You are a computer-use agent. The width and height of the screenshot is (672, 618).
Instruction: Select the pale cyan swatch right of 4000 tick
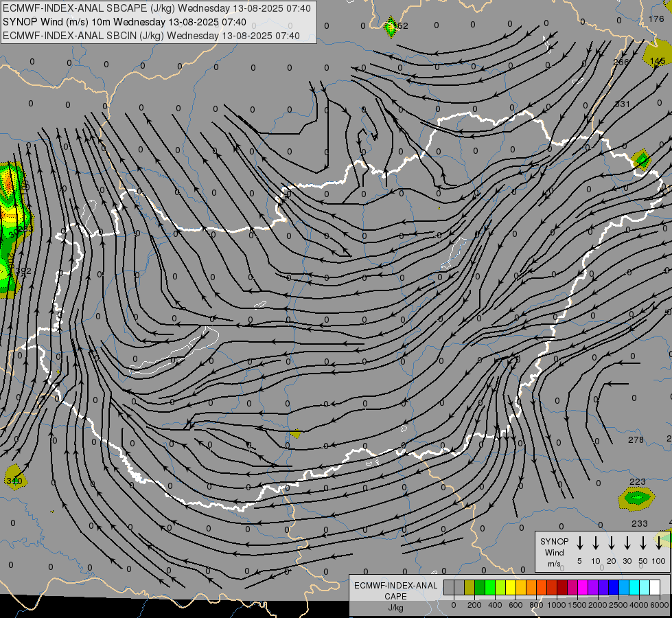pyautogui.click(x=644, y=587)
